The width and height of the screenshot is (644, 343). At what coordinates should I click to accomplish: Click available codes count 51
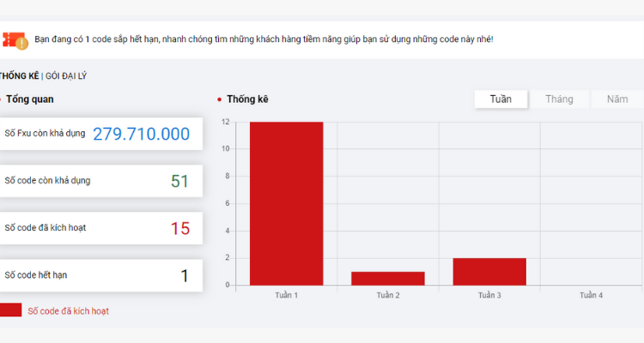[180, 181]
